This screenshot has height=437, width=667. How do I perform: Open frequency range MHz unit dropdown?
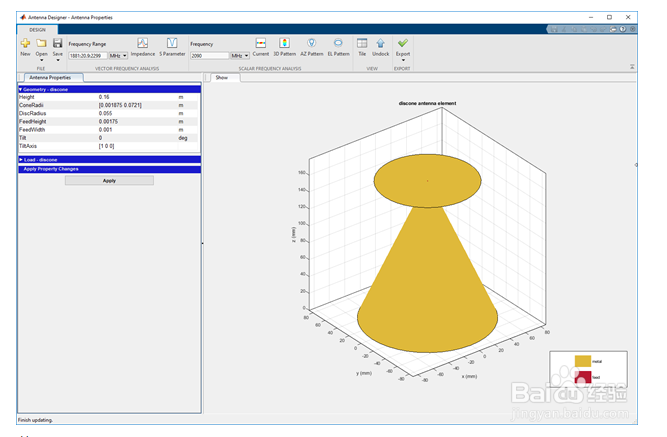(x=118, y=56)
